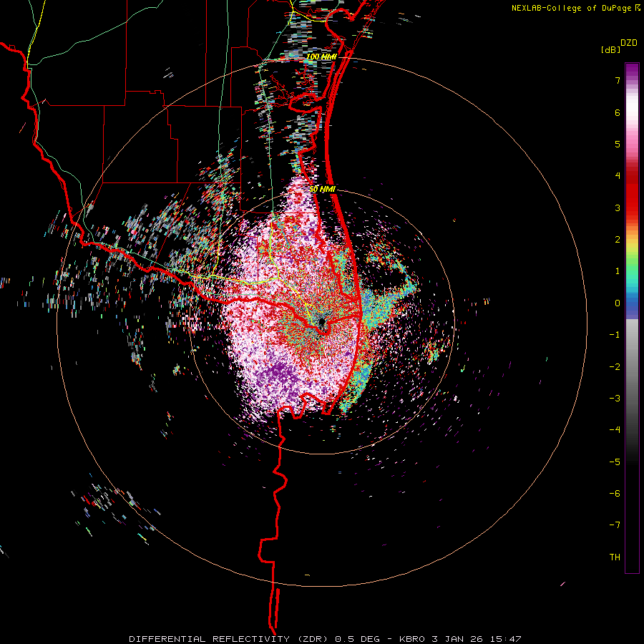
Task: Click the 7 tick label on the color scale
Action: [x=618, y=80]
